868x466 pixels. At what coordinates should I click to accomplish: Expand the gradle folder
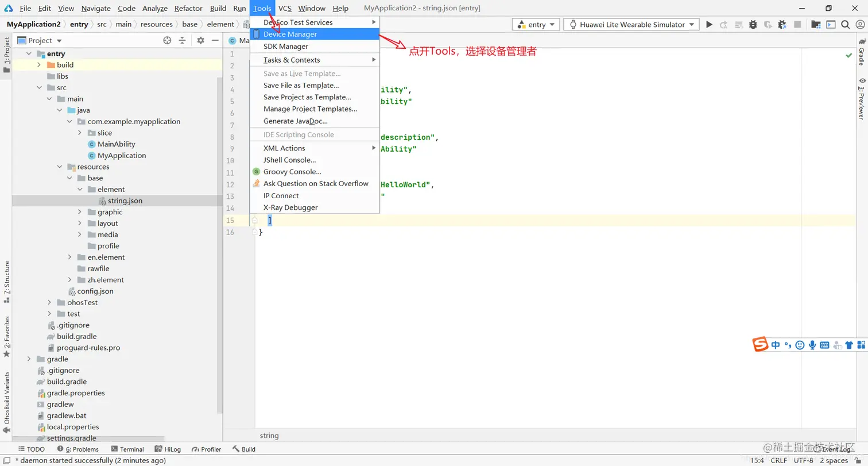[x=29, y=359]
